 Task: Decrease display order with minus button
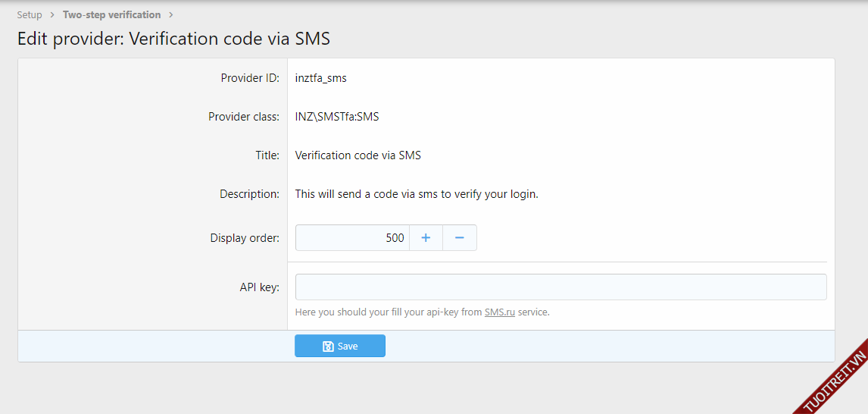[459, 238]
